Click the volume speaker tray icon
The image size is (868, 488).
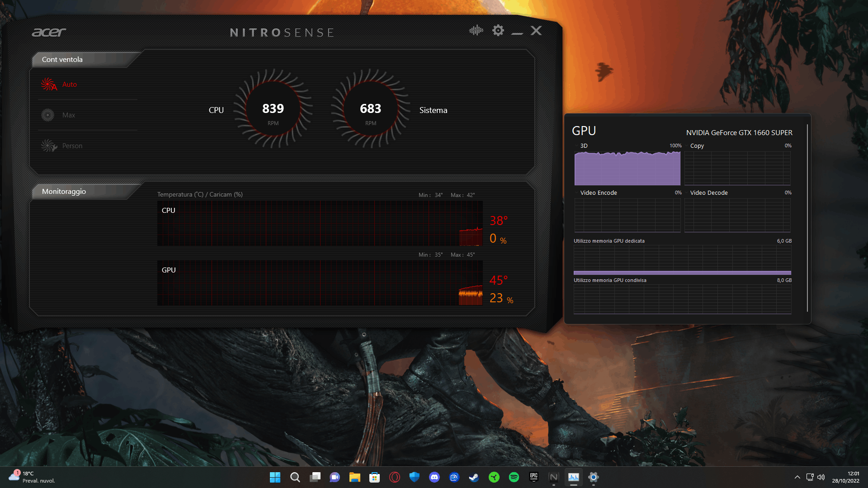tap(821, 477)
